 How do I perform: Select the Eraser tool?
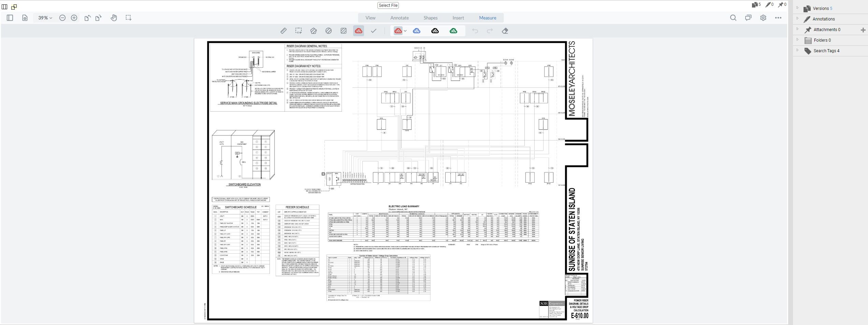coord(505,31)
